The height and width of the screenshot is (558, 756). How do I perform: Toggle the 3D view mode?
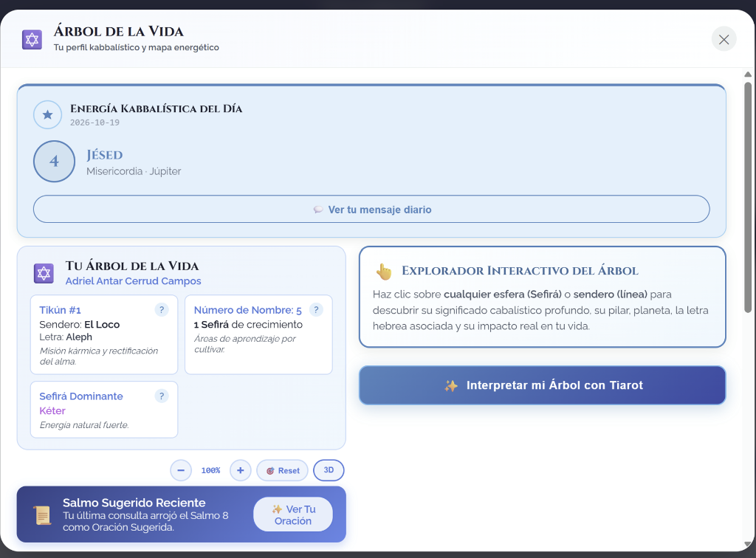[329, 470]
